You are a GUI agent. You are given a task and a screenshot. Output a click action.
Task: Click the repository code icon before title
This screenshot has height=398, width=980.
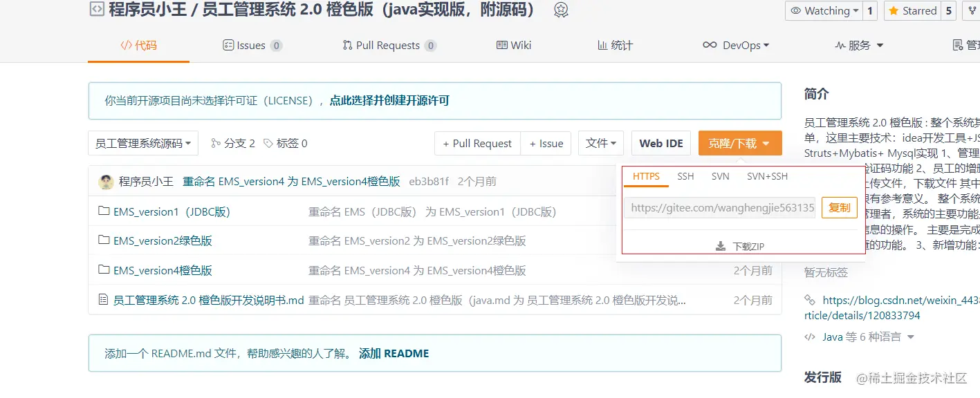pyautogui.click(x=97, y=10)
